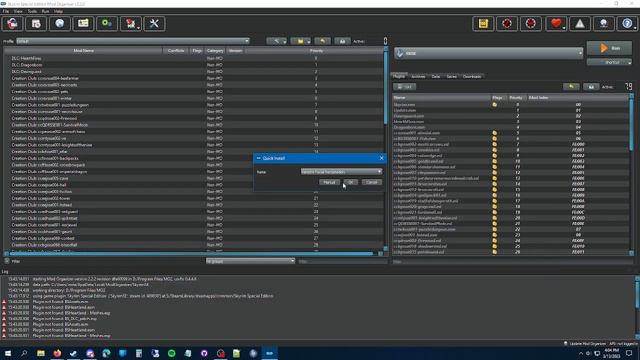Click the mod list filter text field
Image resolution: width=640 pixels, height=360 pixels.
[342, 261]
